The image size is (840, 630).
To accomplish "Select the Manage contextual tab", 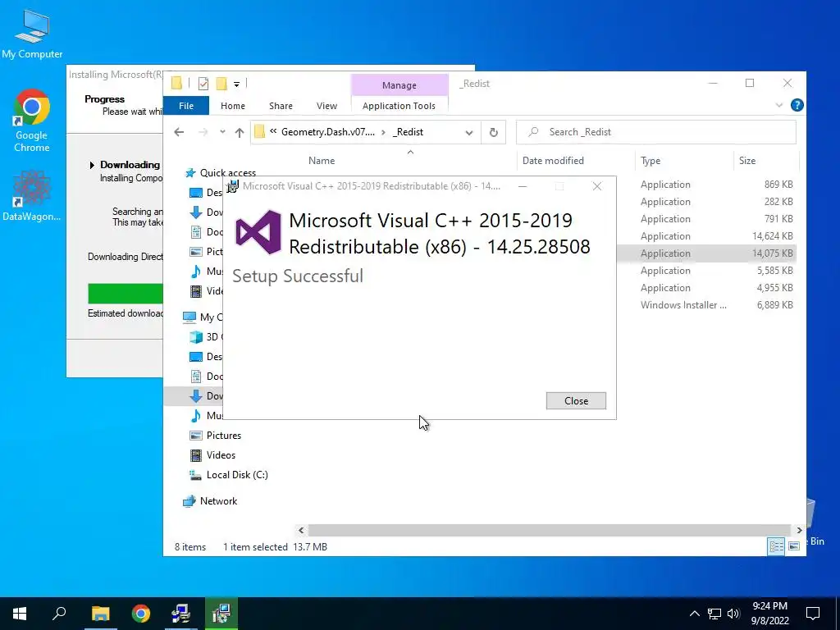I will (x=399, y=85).
